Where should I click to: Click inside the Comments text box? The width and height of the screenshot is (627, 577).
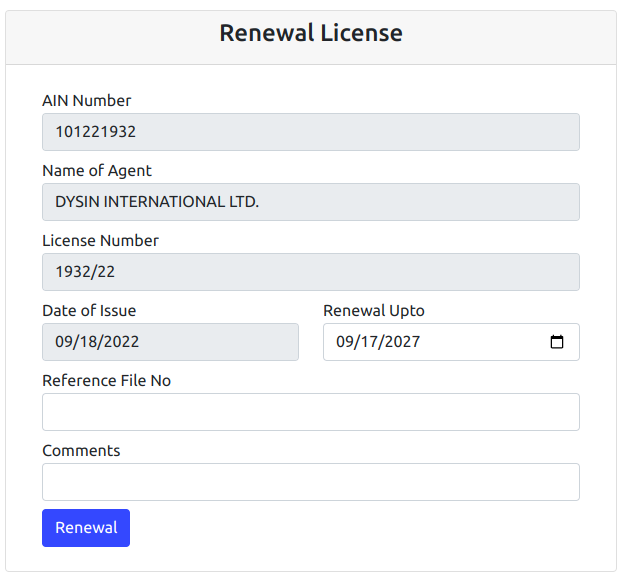(x=311, y=482)
